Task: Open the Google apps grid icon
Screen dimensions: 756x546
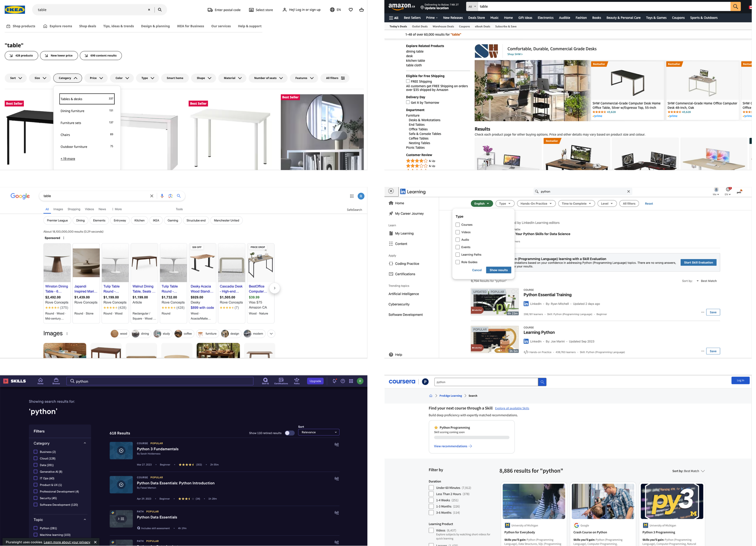Action: 352,196
